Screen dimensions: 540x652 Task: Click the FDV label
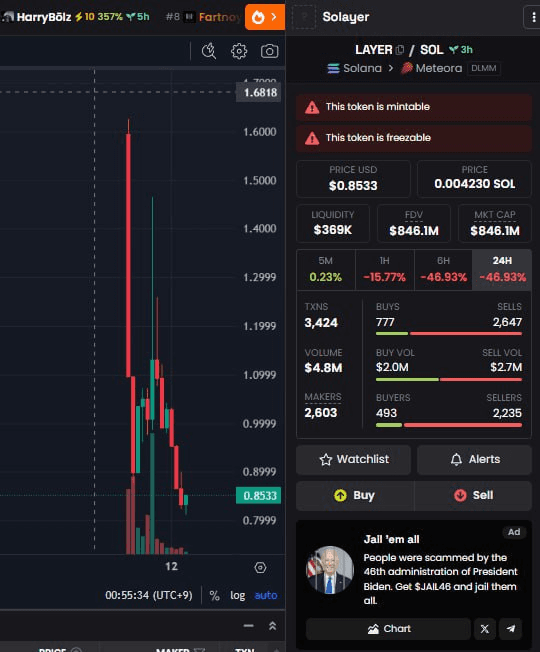(x=414, y=215)
